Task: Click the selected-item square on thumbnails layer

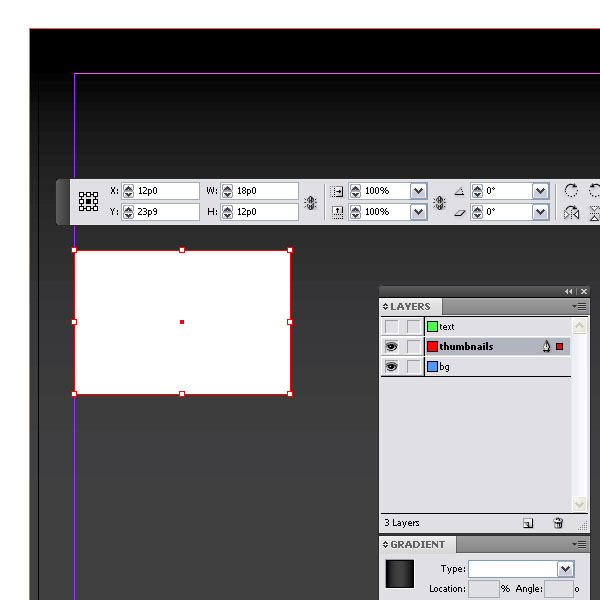Action: [x=559, y=346]
